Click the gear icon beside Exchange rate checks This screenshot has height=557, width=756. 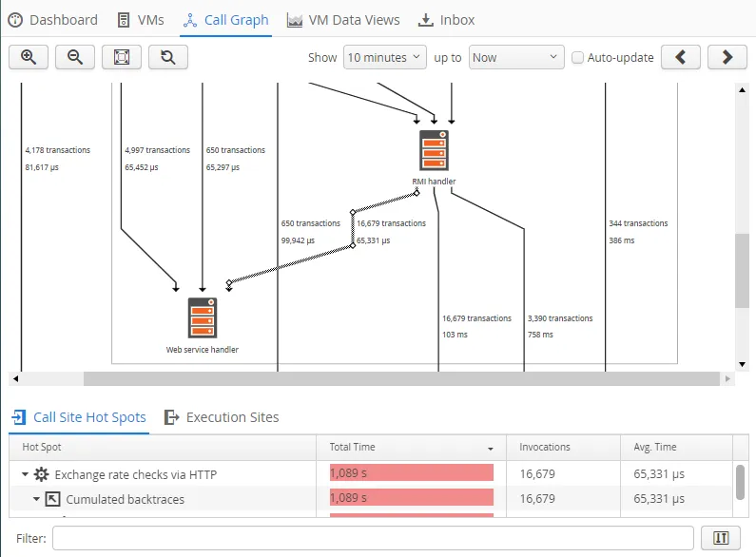(42, 474)
